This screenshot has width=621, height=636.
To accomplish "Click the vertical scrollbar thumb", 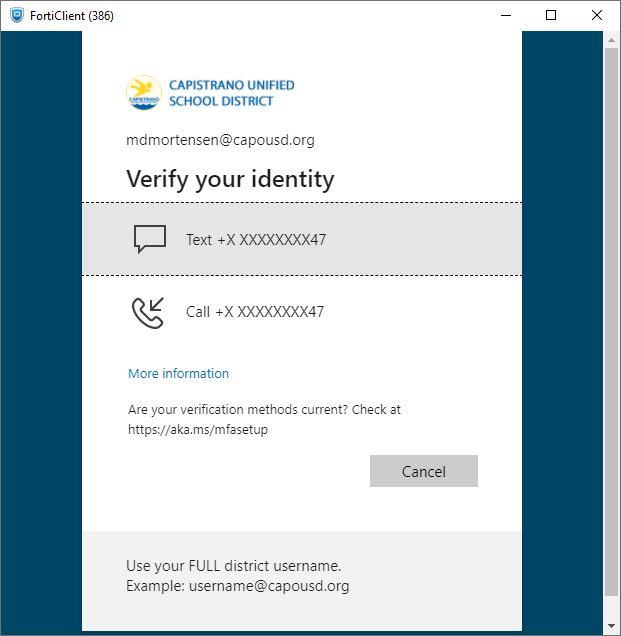I will tap(611, 322).
